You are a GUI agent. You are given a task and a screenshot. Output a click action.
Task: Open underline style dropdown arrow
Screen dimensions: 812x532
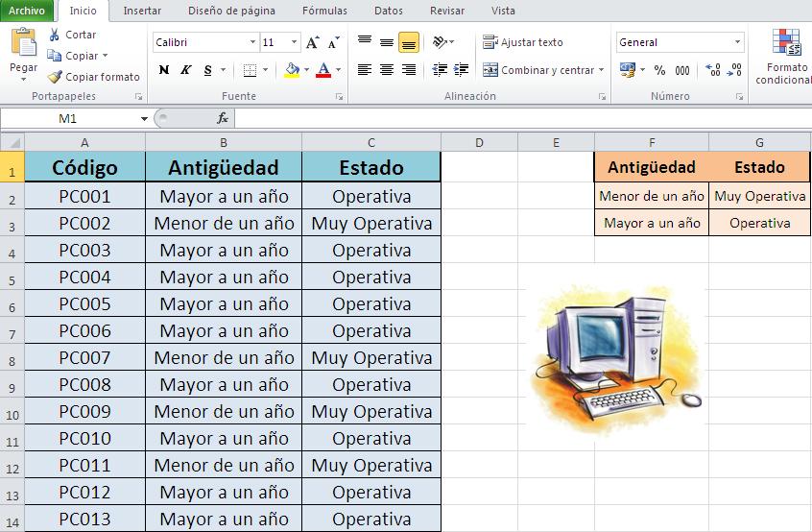pyautogui.click(x=224, y=70)
